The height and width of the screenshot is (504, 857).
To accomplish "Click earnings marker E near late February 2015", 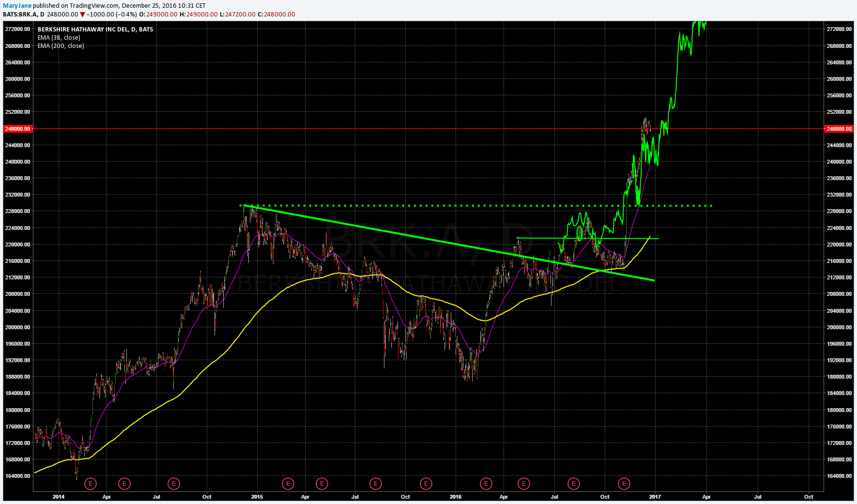I will coord(288,483).
